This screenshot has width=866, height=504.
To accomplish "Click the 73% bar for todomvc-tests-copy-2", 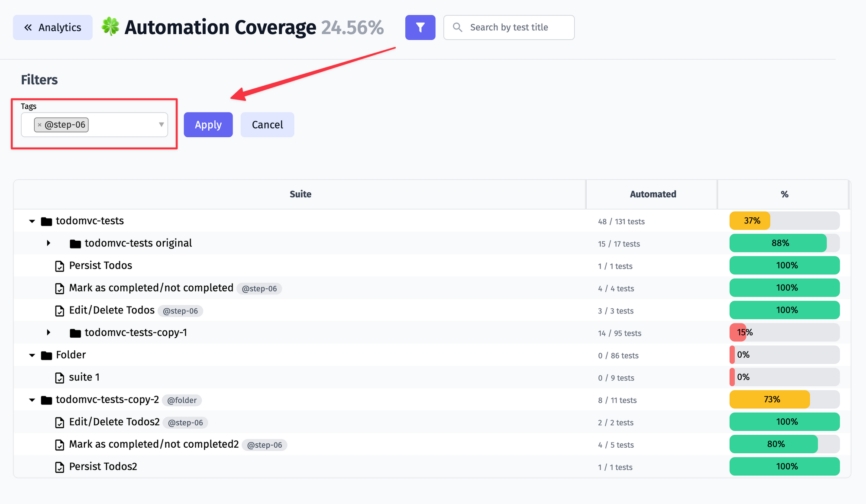I will [x=784, y=399].
